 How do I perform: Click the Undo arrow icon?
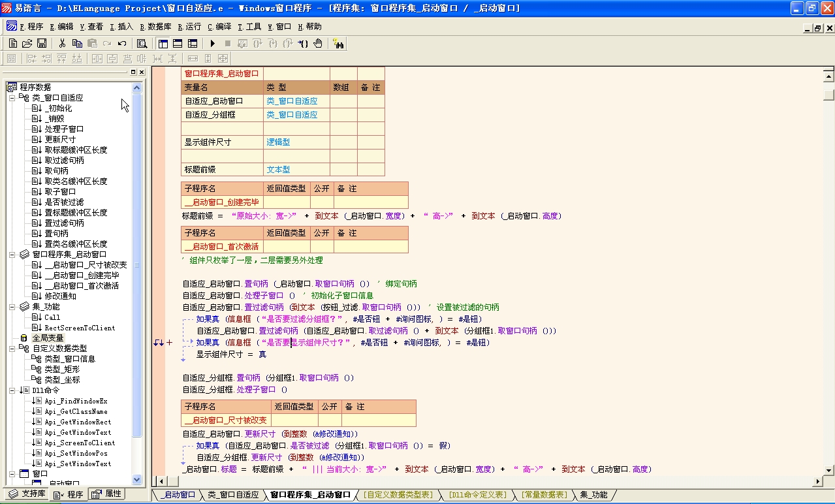point(122,43)
